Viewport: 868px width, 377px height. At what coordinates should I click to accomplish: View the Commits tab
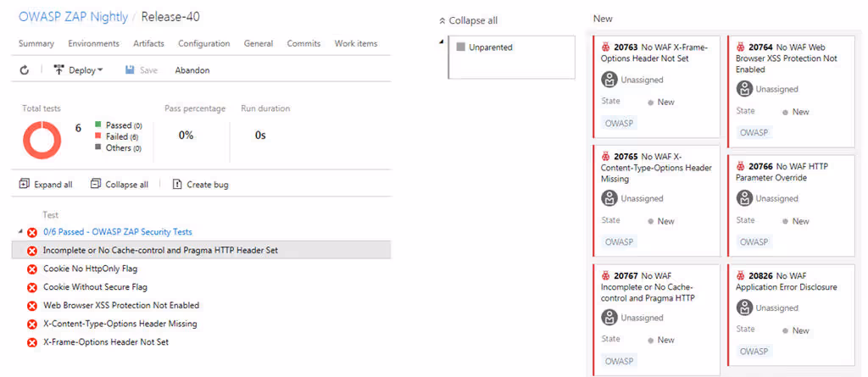303,43
